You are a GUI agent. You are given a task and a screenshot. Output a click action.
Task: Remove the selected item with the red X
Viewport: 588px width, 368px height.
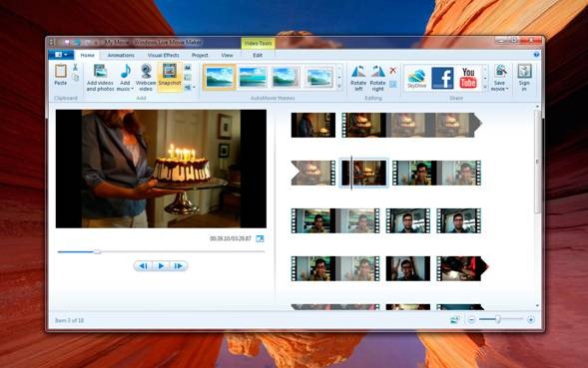(x=392, y=70)
